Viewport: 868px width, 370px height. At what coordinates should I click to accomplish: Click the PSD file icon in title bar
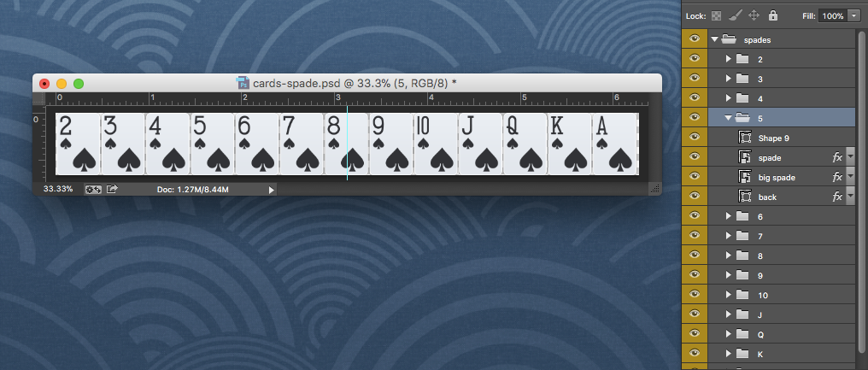pyautogui.click(x=243, y=83)
